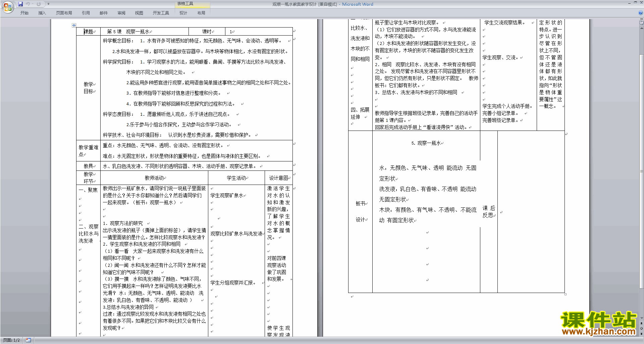
Task: Open the 页面布局 ribbon tab
Action: (64, 13)
